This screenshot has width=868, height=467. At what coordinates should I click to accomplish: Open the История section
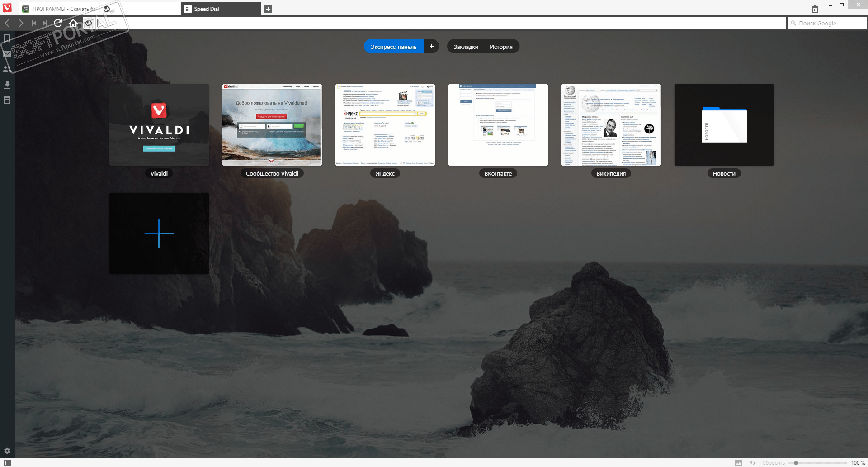pos(501,47)
